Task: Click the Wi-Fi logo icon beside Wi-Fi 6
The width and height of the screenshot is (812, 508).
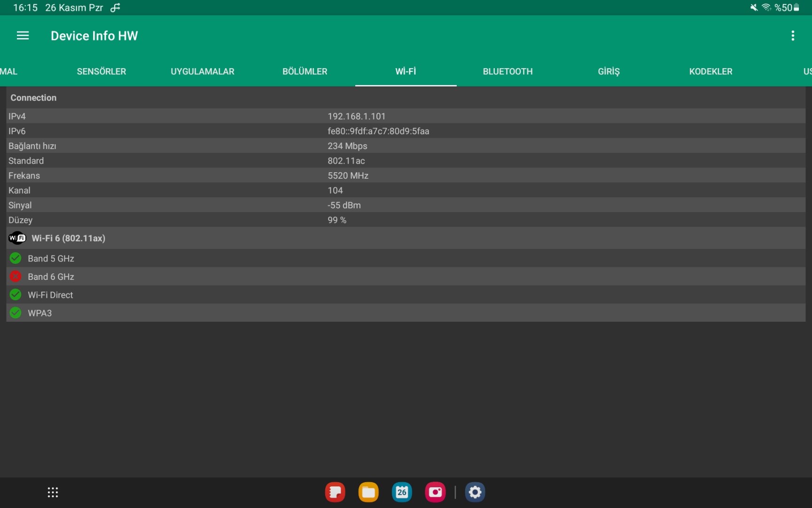Action: (17, 238)
